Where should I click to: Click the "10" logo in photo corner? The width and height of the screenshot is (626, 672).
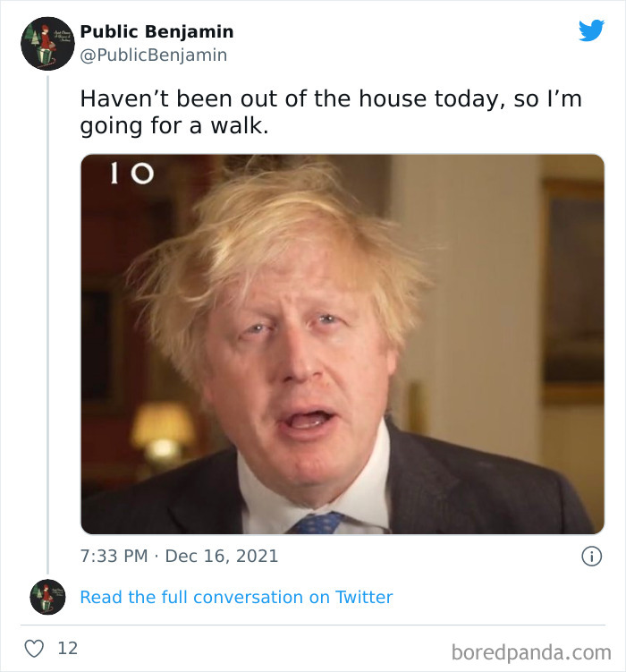pos(131,174)
